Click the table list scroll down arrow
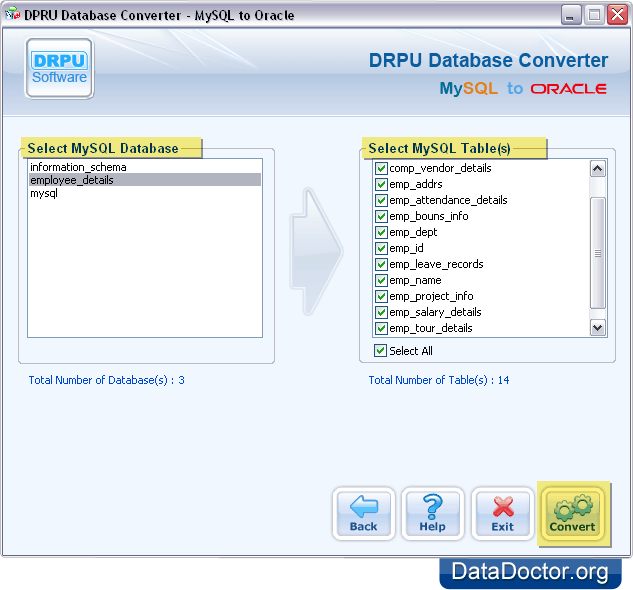Viewport: 633px width, 590px height. (597, 328)
